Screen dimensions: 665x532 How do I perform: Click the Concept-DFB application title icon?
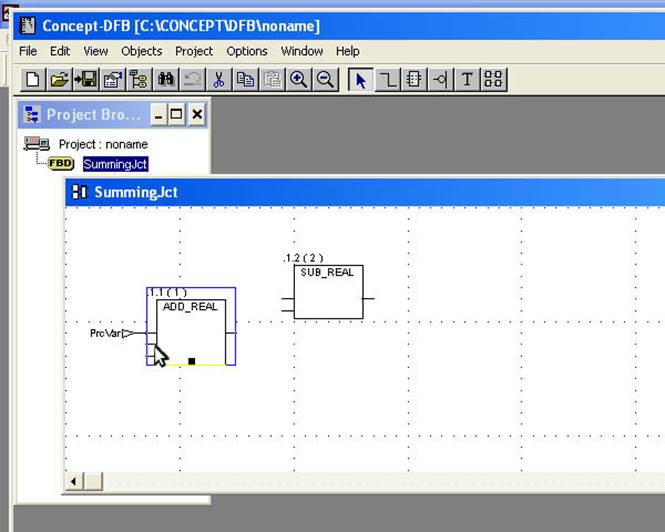pyautogui.click(x=28, y=26)
